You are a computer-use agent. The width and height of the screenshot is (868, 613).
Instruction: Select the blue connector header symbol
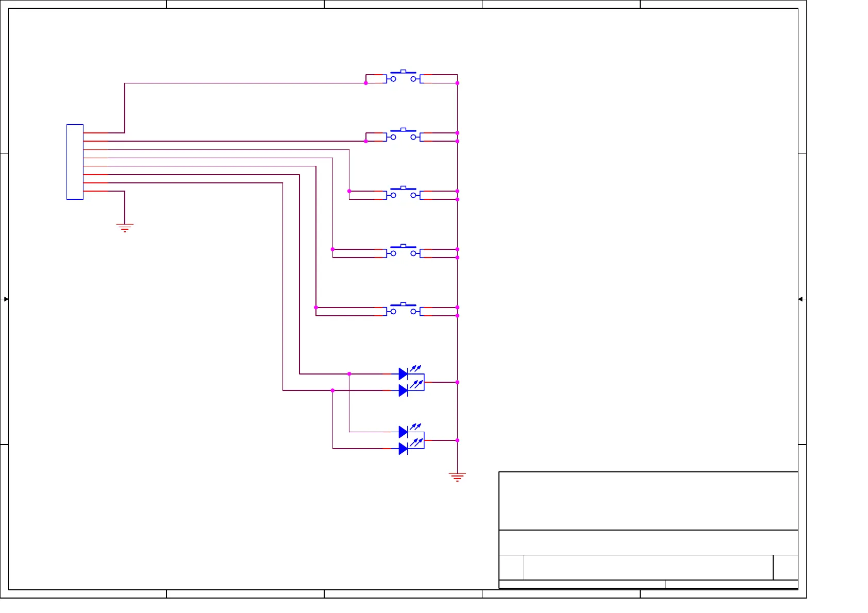pos(75,162)
